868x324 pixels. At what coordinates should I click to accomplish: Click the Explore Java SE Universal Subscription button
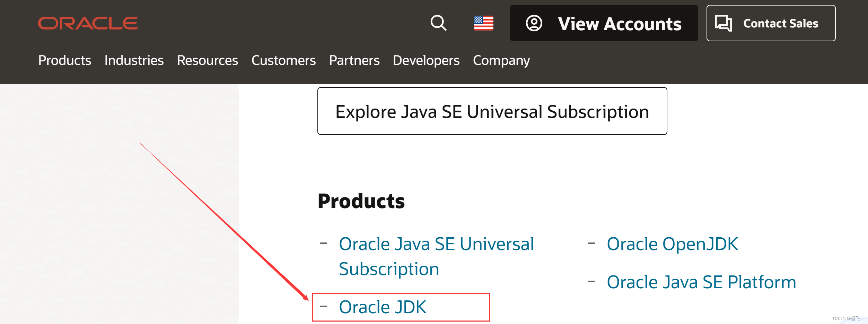492,111
